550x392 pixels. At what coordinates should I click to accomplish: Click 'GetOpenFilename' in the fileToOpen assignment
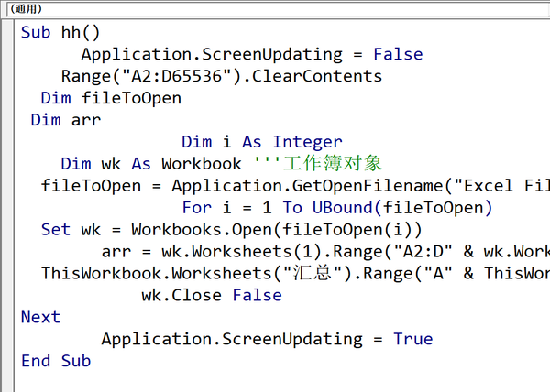pos(368,186)
